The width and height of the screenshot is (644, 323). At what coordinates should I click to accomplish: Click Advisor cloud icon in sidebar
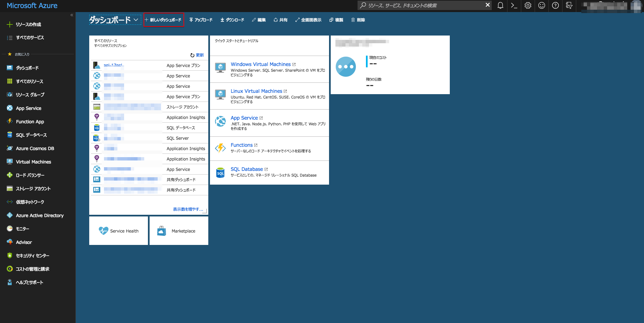(10, 242)
